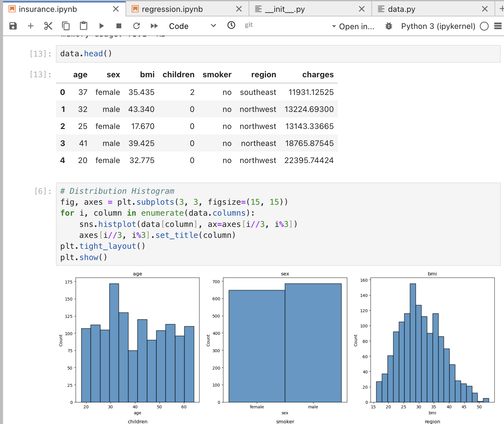Click the file icon on __init__.py tab
504x424 pixels.
[x=258, y=9]
